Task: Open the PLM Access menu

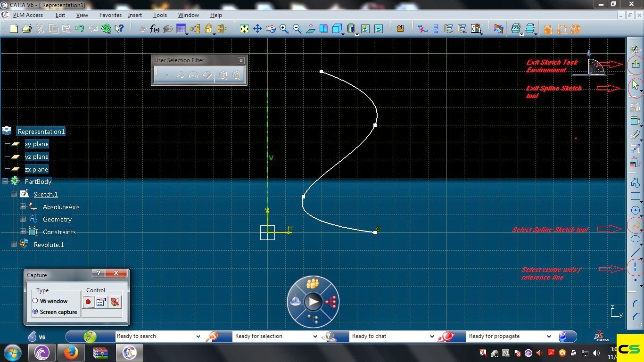Action: point(28,15)
